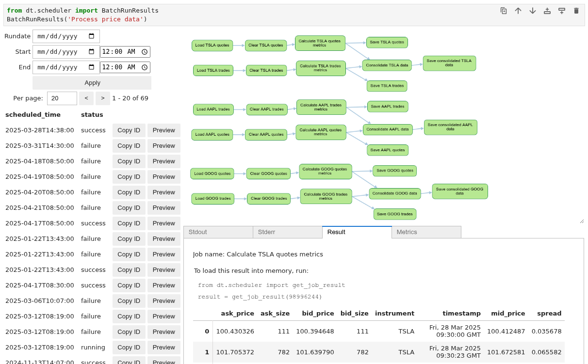
Task: Copy ID for 2025-04-17T08:50:00 run
Action: click(x=129, y=223)
